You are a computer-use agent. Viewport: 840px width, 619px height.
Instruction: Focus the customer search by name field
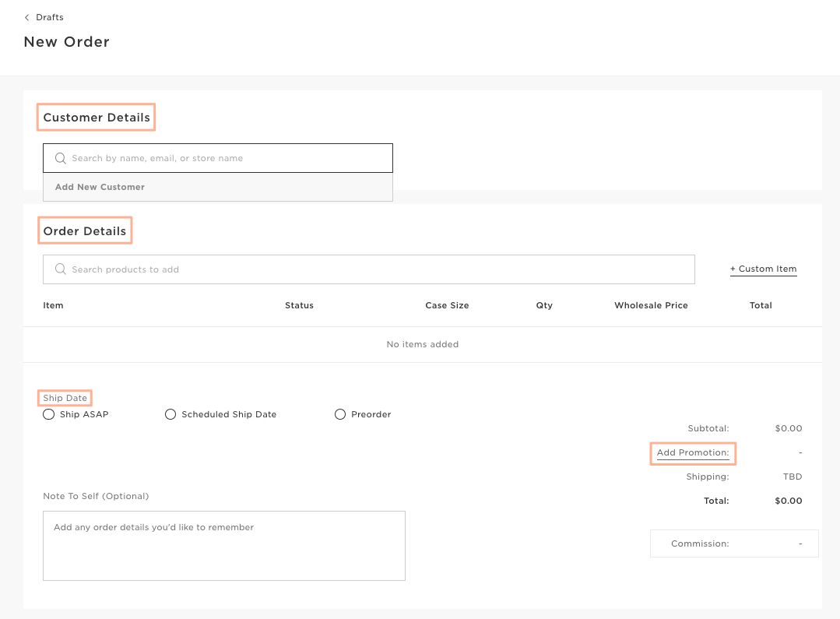pyautogui.click(x=226, y=158)
